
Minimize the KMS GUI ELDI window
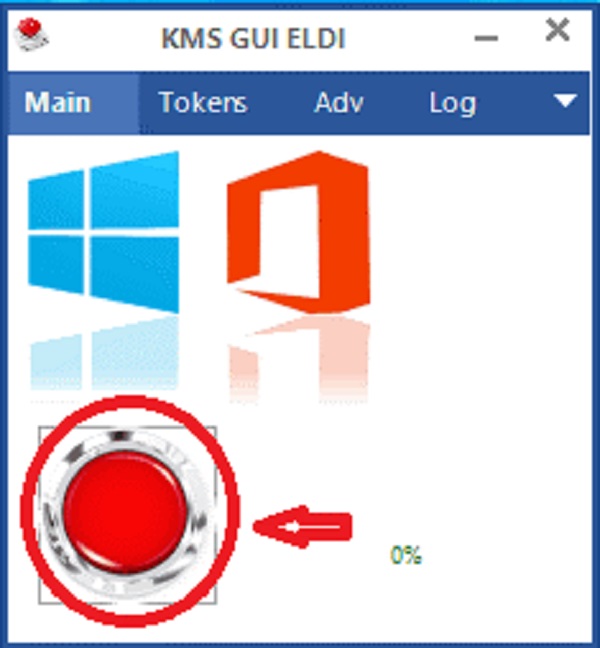click(x=486, y=38)
